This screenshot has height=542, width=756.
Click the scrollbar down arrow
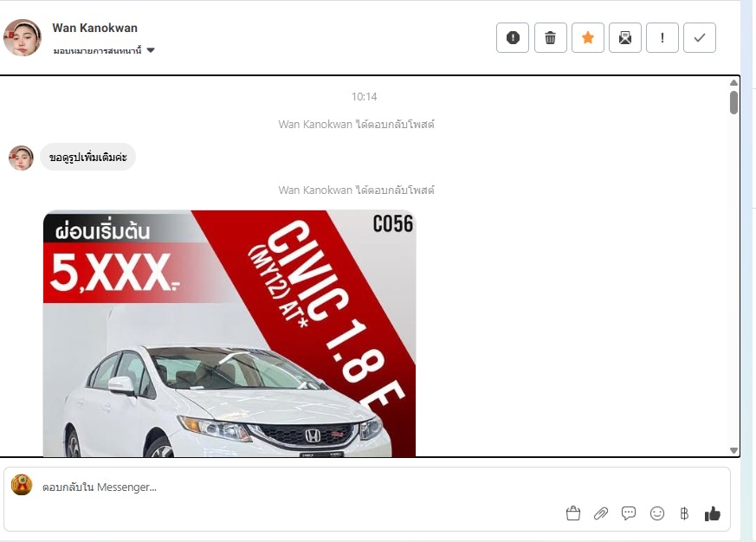coord(733,450)
